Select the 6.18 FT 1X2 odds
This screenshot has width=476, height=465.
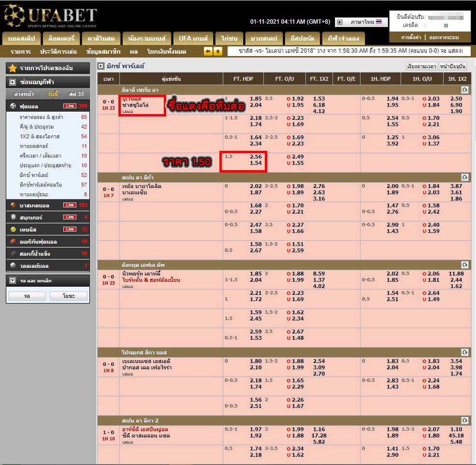319,105
